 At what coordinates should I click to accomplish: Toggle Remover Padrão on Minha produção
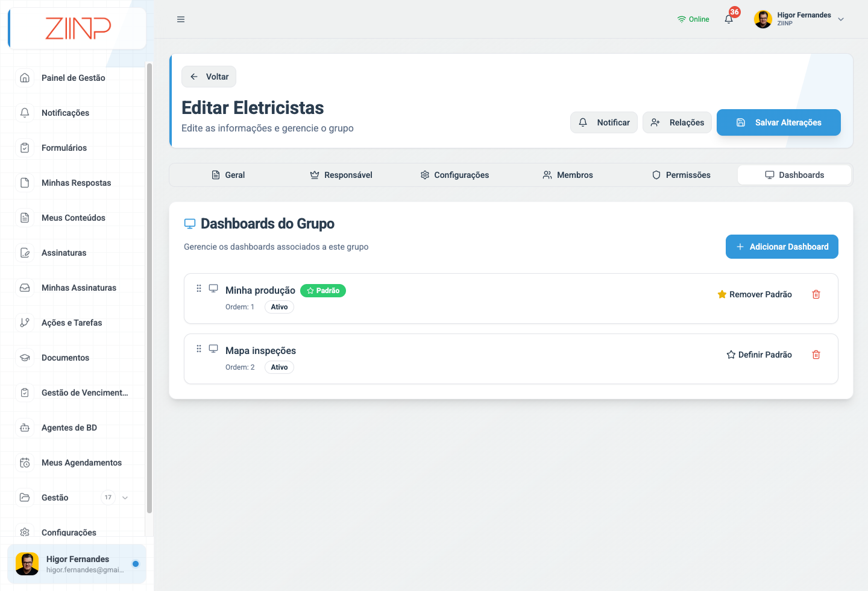click(755, 294)
